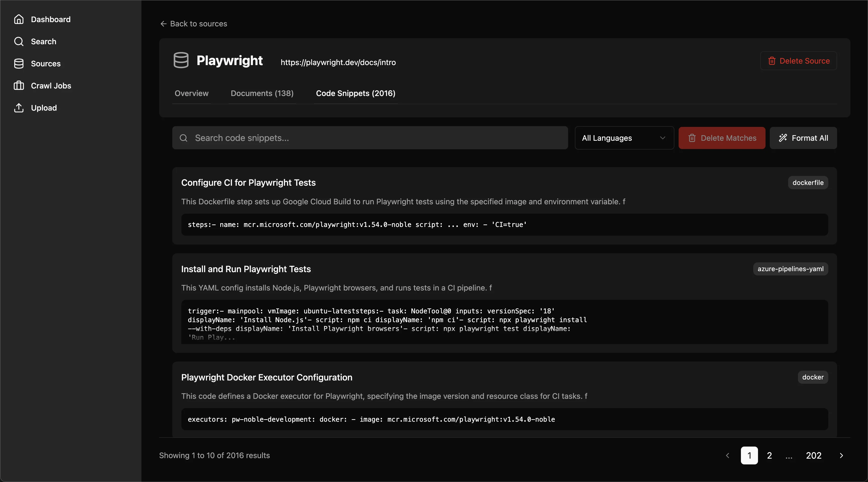Click the trash icon in Delete Source
This screenshot has width=868, height=482.
click(772, 61)
